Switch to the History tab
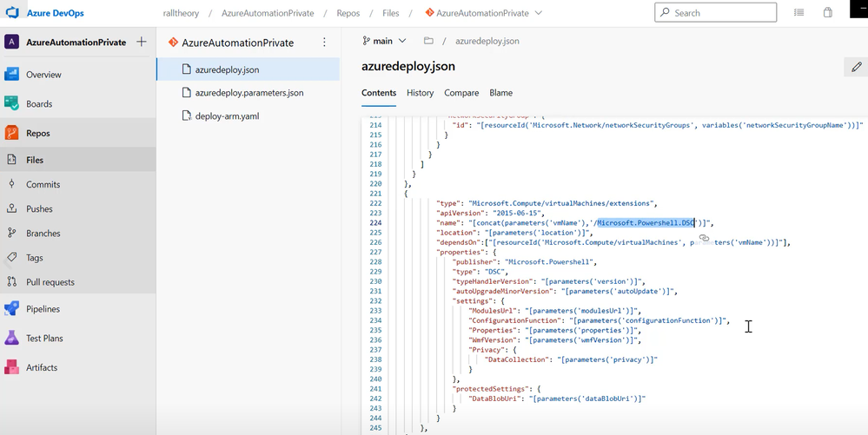868x435 pixels. click(421, 93)
